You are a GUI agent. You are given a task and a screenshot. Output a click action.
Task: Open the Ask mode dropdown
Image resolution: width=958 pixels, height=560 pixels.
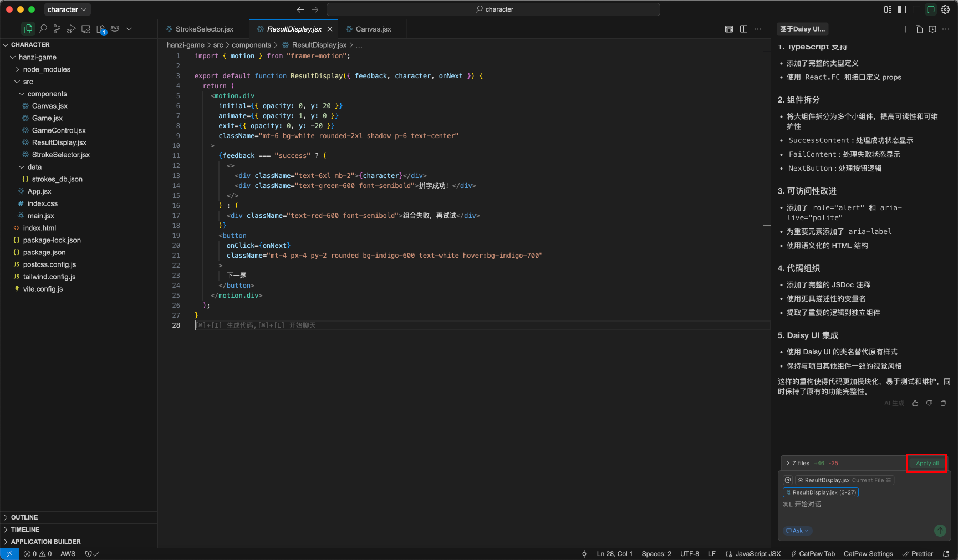click(x=798, y=531)
